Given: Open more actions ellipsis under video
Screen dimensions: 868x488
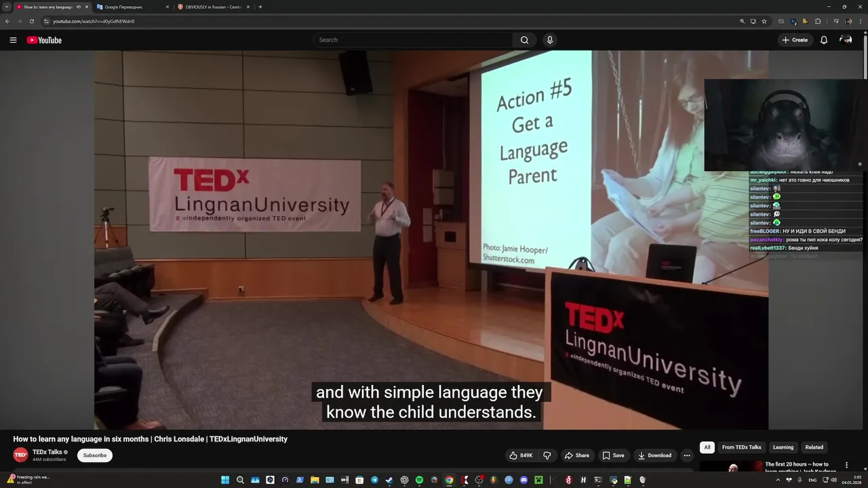Looking at the screenshot, I should (687, 455).
